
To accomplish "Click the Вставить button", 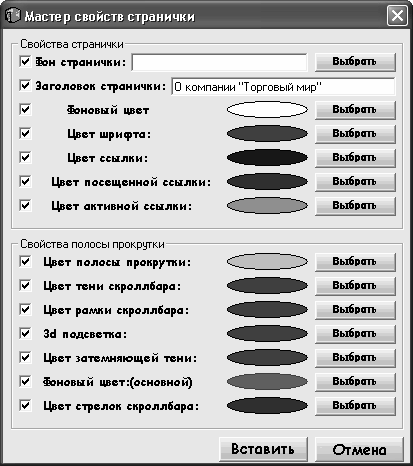I will 263,449.
